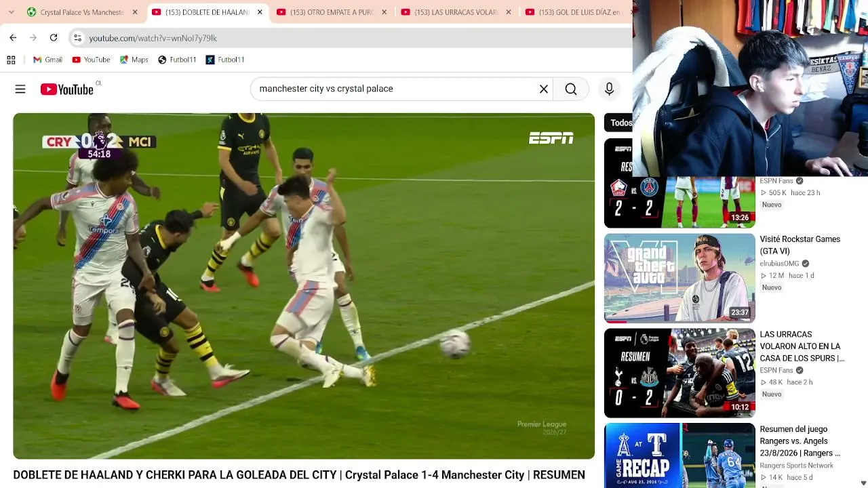Close the LAS URRACAS VOLAR browser tab
This screenshot has height=488, width=868.
509,12
